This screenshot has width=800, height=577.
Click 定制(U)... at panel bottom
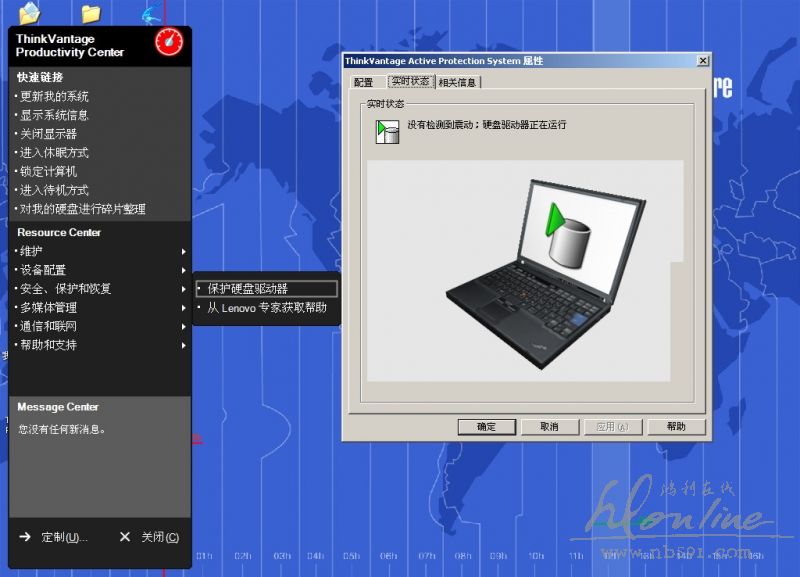tap(64, 537)
